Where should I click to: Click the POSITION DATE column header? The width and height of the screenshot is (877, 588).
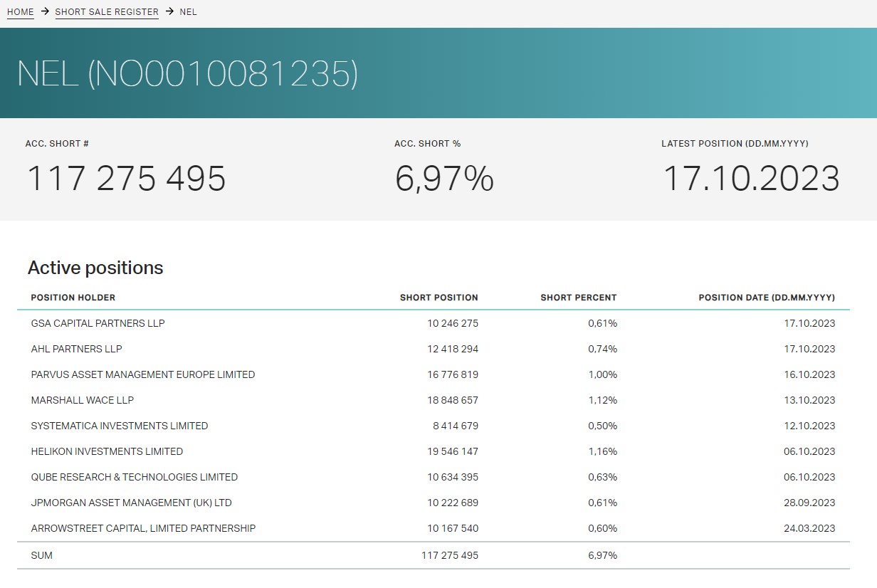[766, 298]
